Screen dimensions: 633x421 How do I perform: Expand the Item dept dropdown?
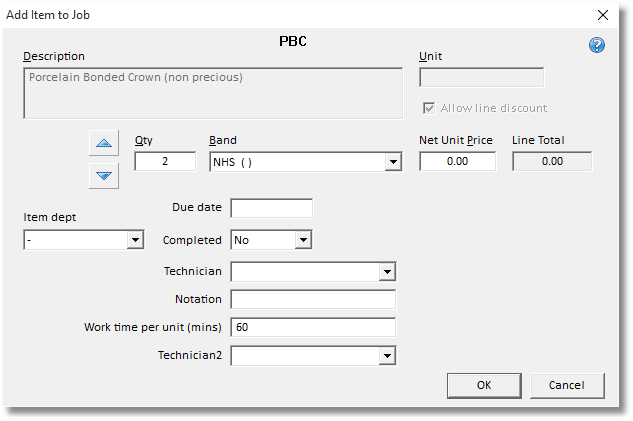135,240
